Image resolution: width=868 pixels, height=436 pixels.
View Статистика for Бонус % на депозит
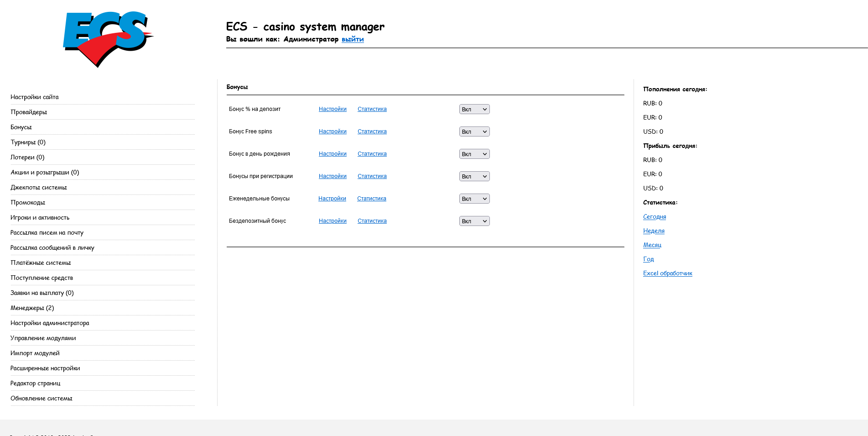point(372,109)
